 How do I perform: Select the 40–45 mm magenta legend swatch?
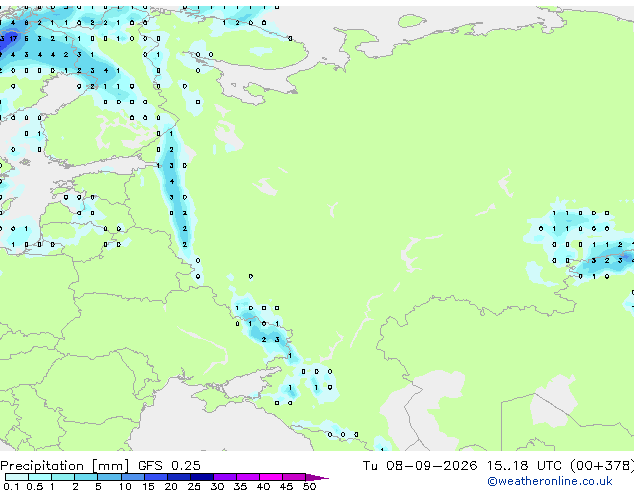[271, 477]
